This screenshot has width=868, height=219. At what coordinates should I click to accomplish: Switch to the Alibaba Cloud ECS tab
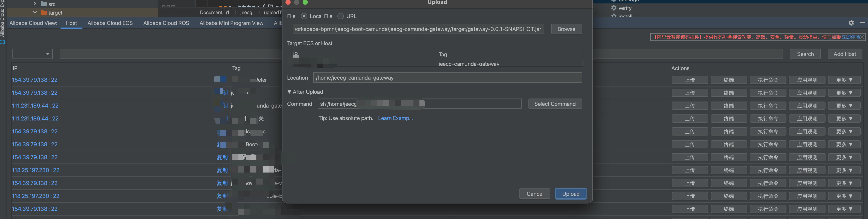pyautogui.click(x=110, y=23)
